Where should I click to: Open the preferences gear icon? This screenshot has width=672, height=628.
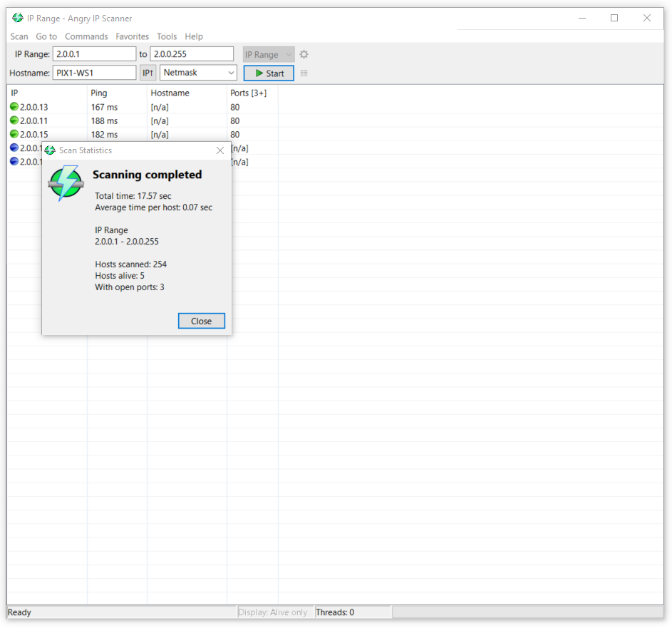(304, 54)
